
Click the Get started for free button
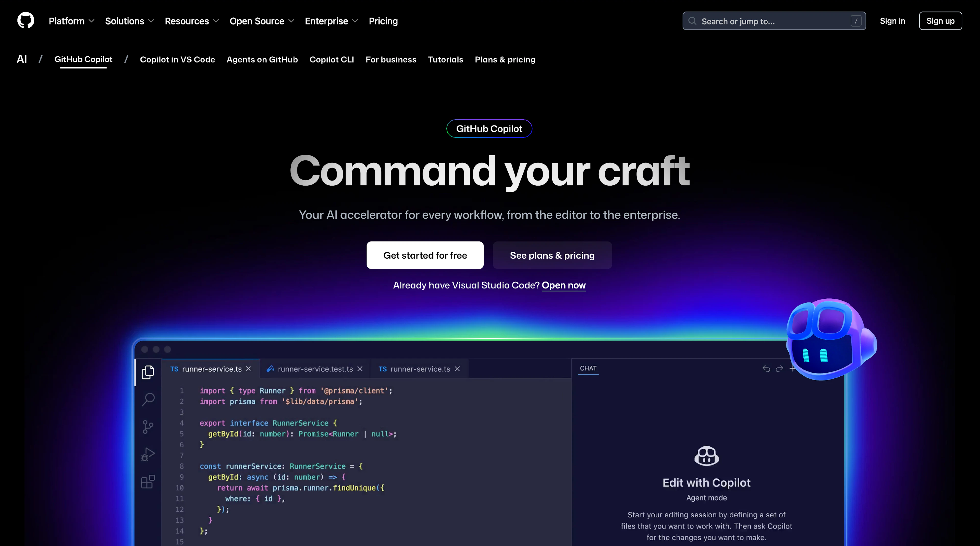[x=425, y=255]
